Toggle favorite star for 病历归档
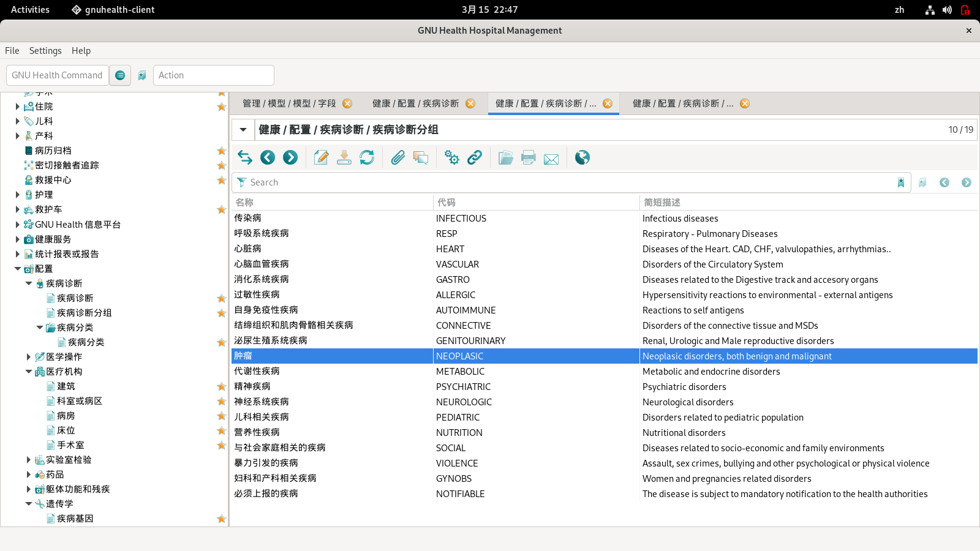 point(221,151)
